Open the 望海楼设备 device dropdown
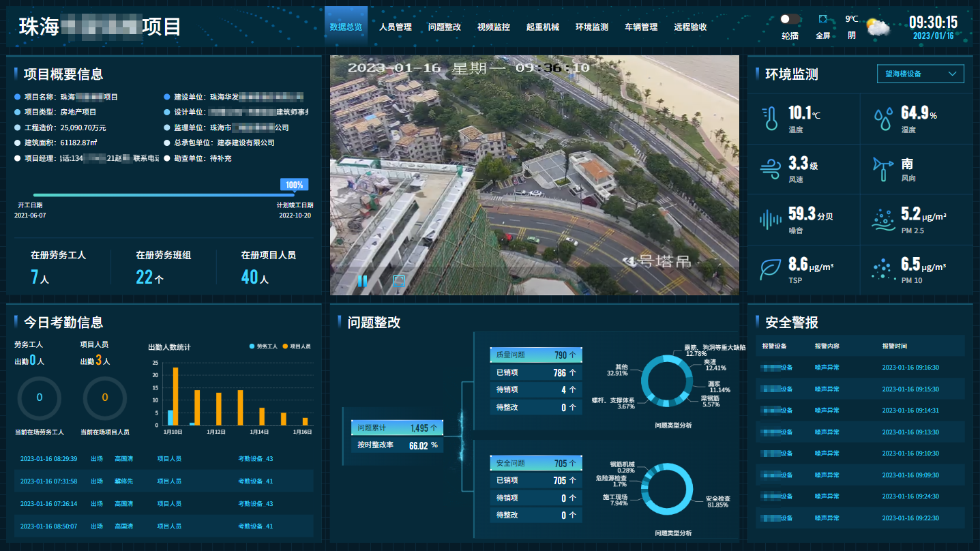 tap(920, 74)
